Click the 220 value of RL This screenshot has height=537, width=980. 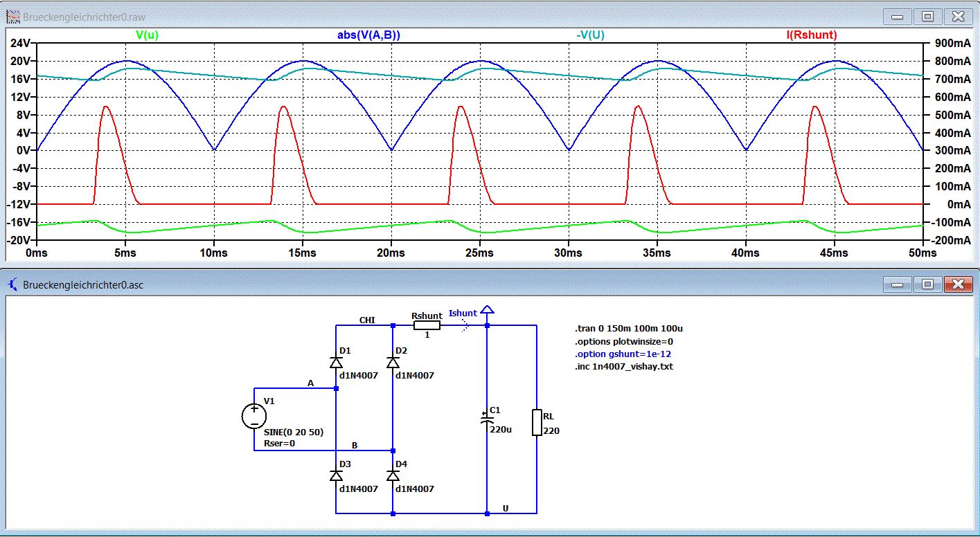(x=551, y=430)
